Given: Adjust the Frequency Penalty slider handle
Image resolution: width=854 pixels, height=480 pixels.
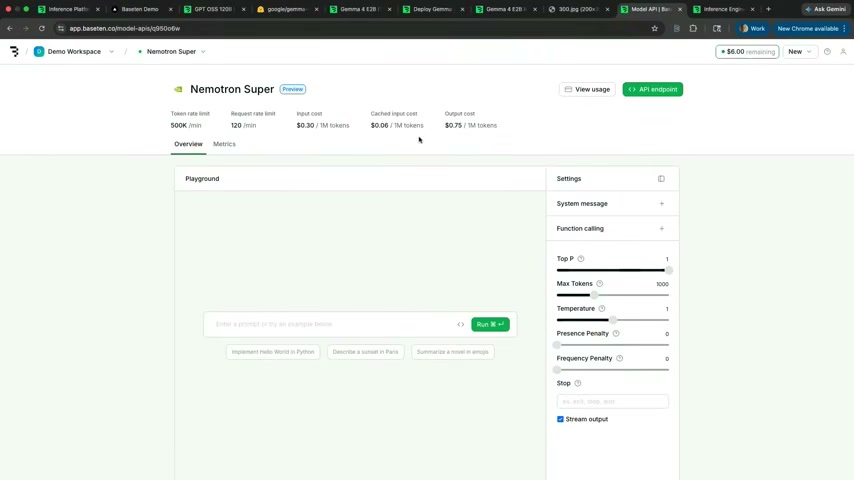Looking at the screenshot, I should pos(557,370).
